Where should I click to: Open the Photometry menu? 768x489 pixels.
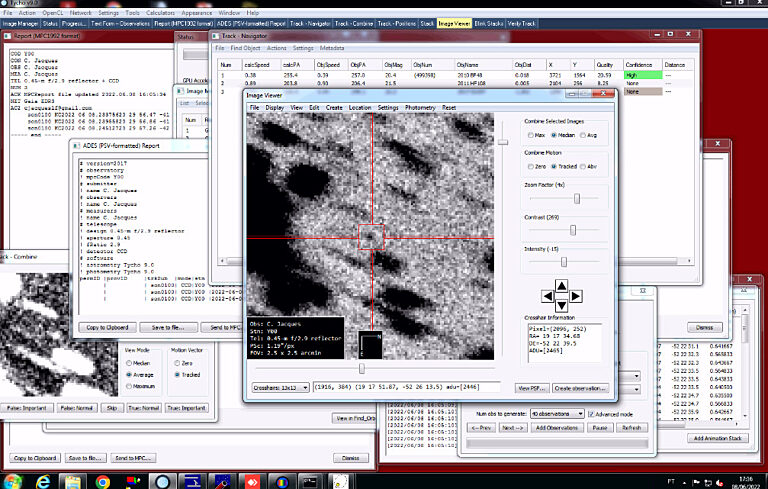pos(420,107)
